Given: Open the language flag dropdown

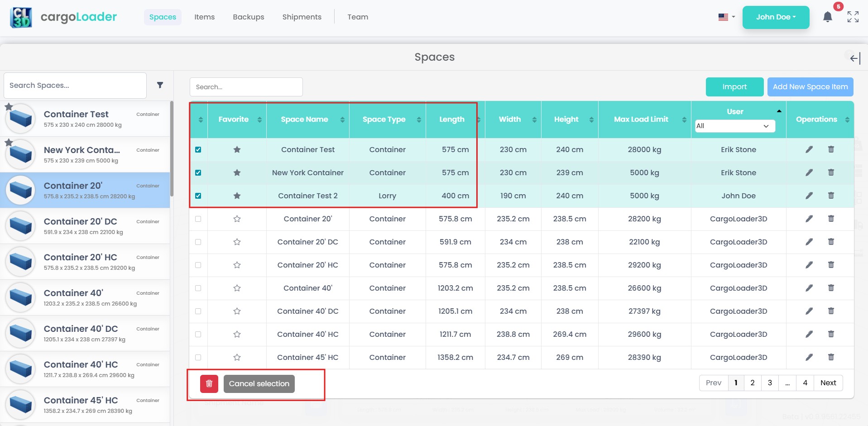Looking at the screenshot, I should [x=726, y=17].
